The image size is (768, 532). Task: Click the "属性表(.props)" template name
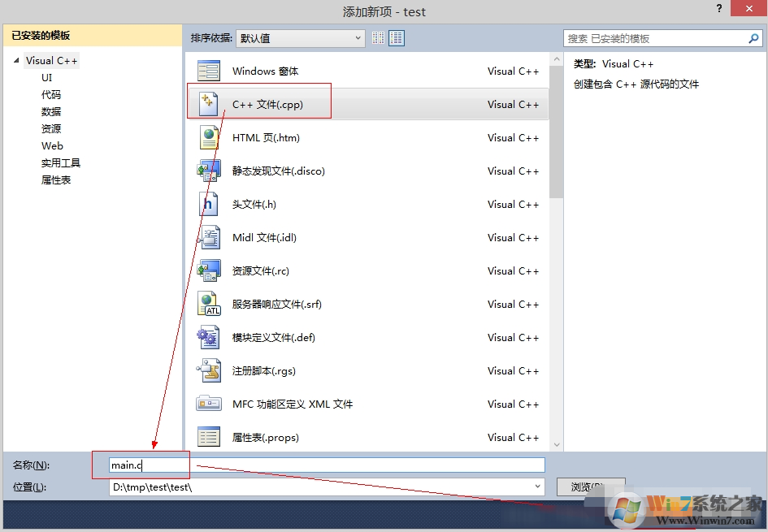click(266, 437)
